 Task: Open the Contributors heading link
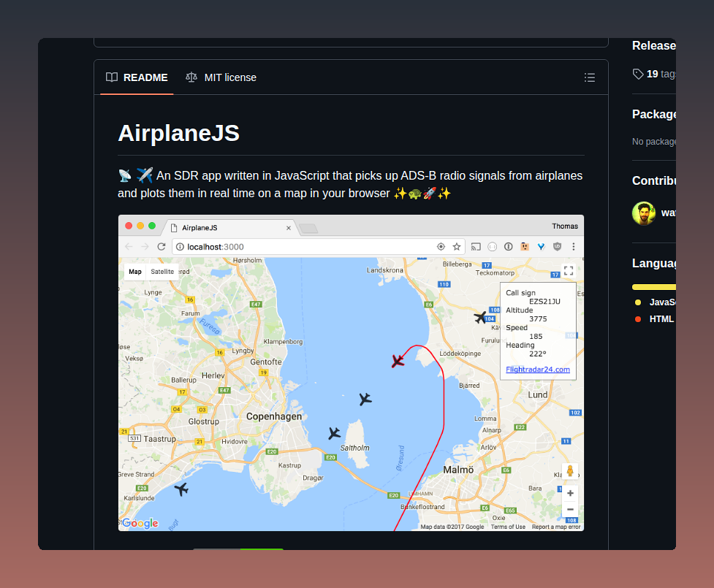click(x=654, y=180)
